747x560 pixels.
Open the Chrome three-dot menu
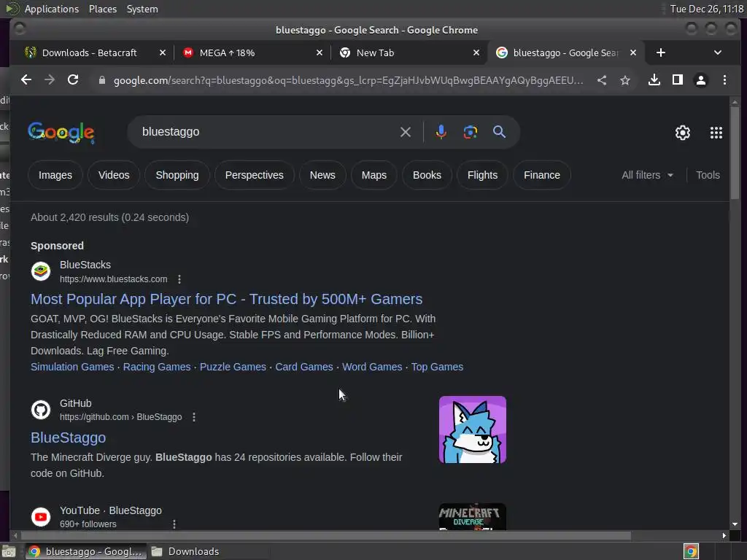coord(724,80)
